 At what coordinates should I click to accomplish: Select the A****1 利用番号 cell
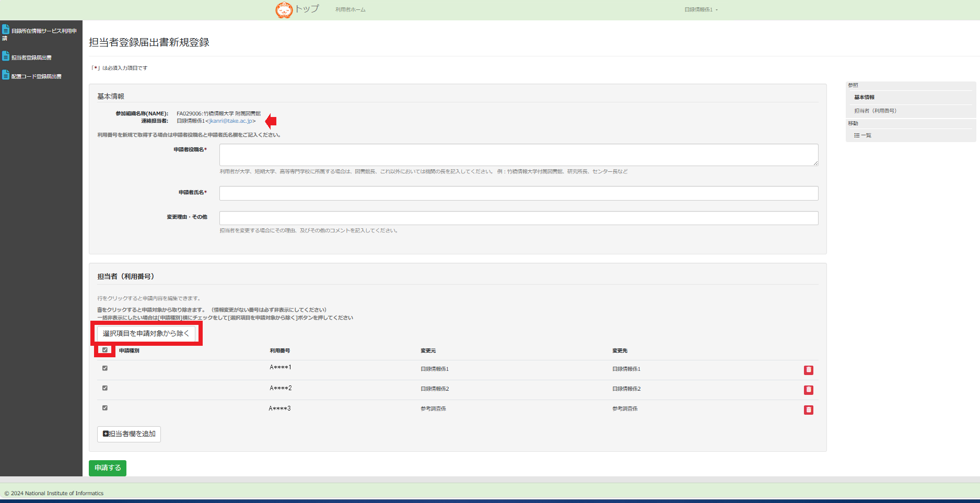[x=281, y=367]
